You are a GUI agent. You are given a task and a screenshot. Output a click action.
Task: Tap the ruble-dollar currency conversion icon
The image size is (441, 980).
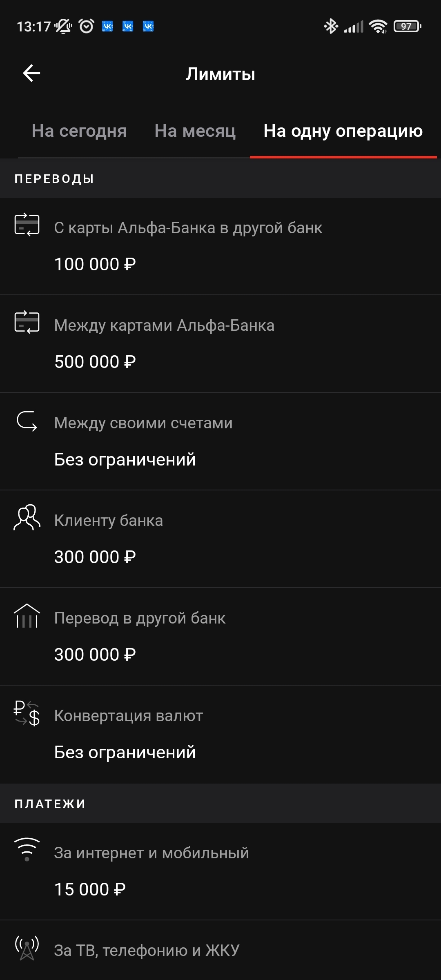coord(27,713)
